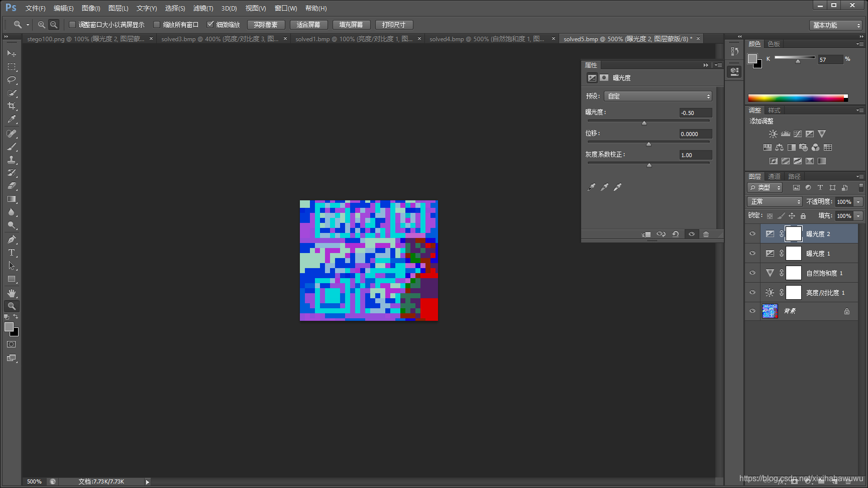This screenshot has width=868, height=488.
Task: Select the Path Selection tool
Action: (12, 266)
